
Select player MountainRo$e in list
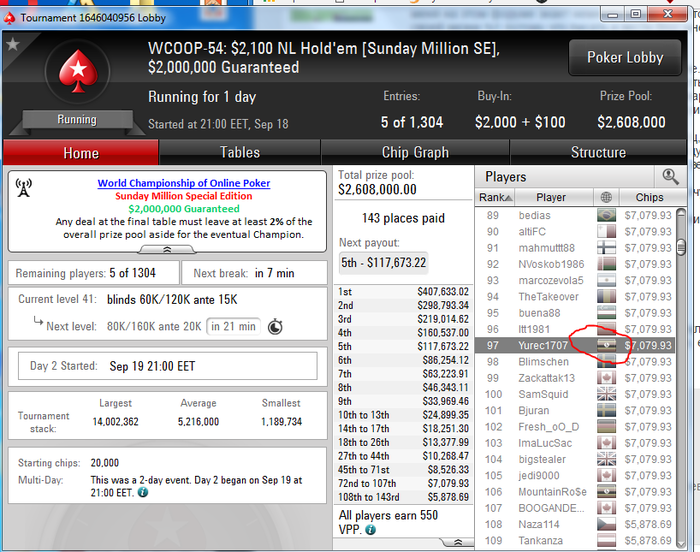pyautogui.click(x=575, y=492)
